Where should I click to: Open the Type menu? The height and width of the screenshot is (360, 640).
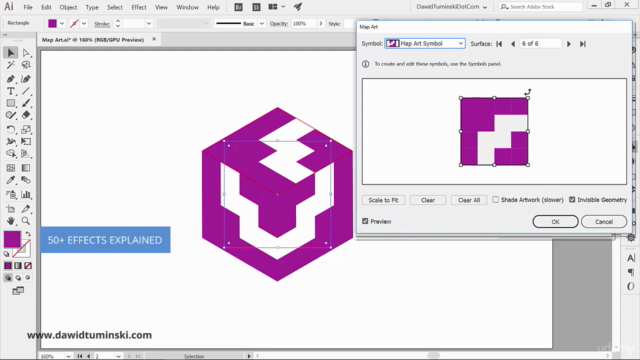coord(92,7)
